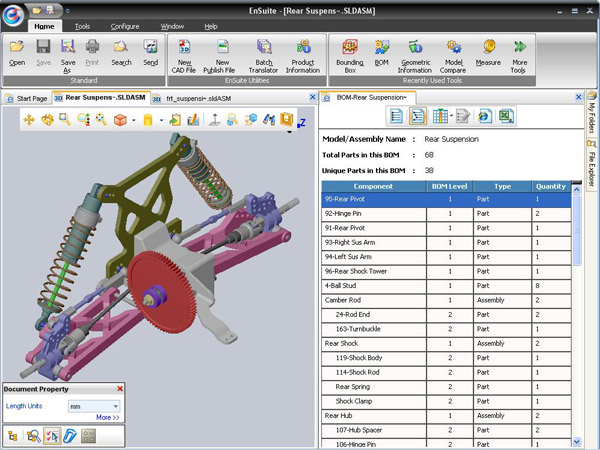Activate the Measure tool

tap(488, 53)
